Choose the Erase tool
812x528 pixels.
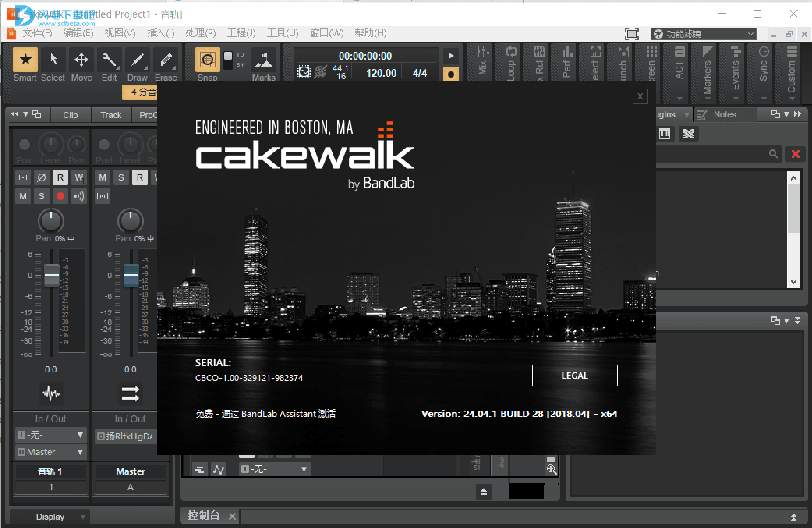[x=166, y=60]
